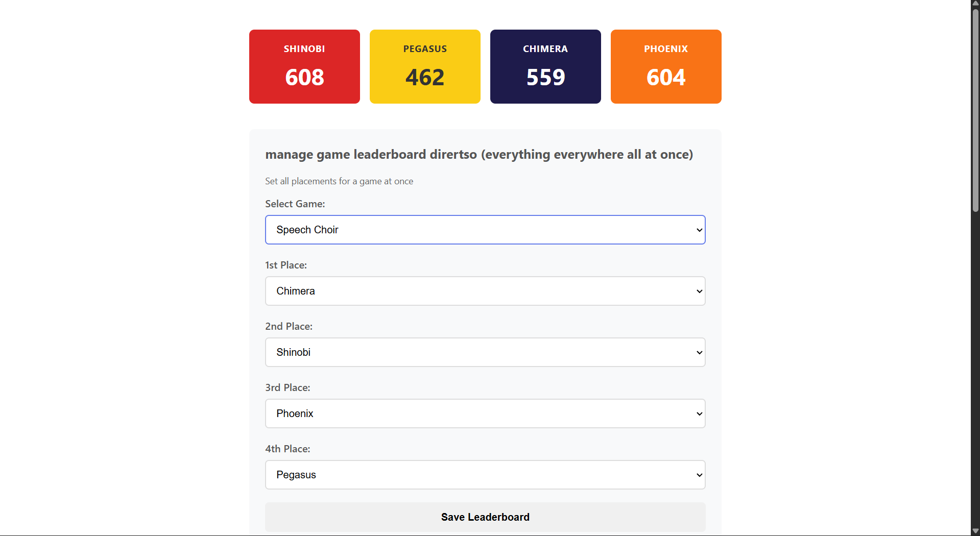
Task: Click the manage game leaderboard heading
Action: [479, 155]
